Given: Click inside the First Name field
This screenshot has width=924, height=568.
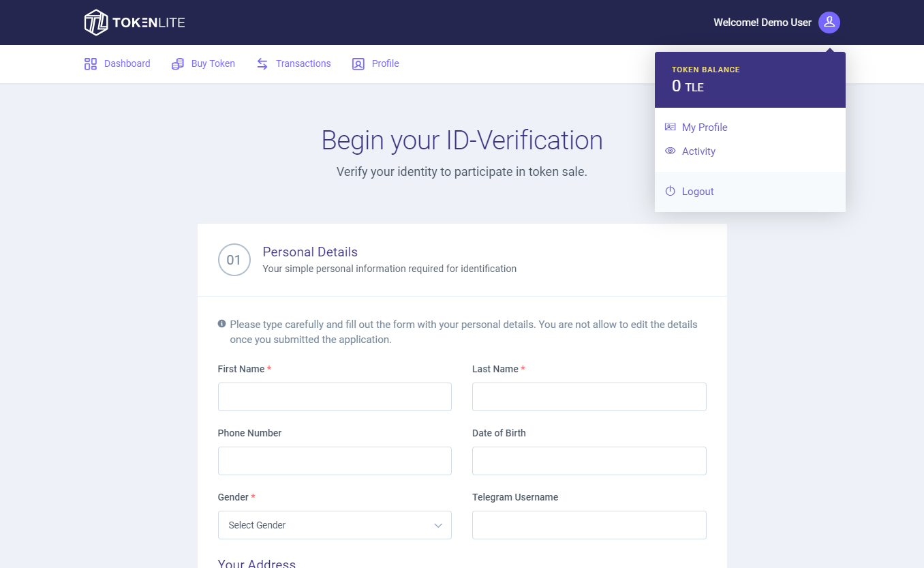Looking at the screenshot, I should (335, 396).
